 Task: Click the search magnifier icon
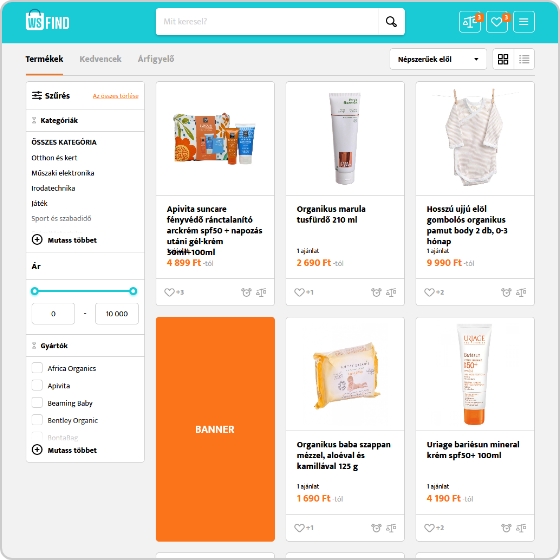(x=391, y=22)
